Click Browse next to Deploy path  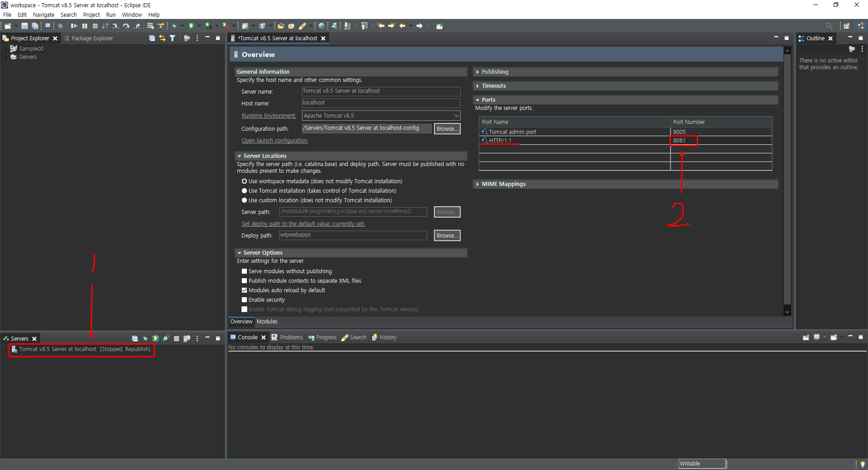point(447,235)
